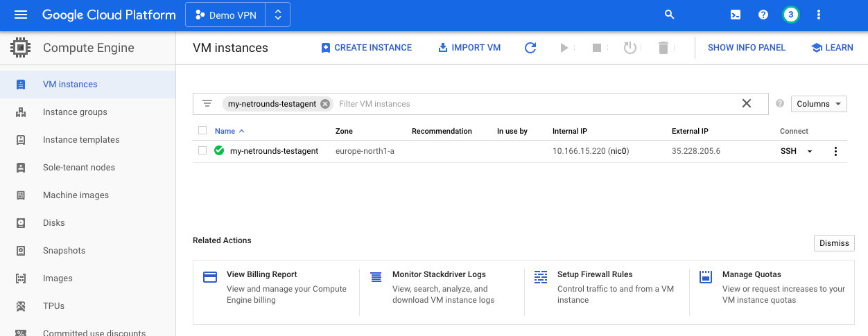Click the Zone column header

pos(344,131)
